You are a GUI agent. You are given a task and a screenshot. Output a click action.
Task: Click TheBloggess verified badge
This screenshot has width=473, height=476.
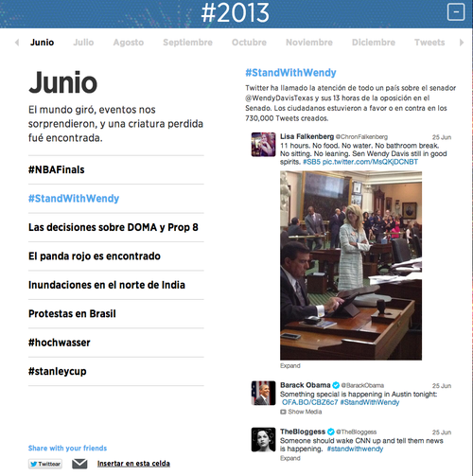pyautogui.click(x=330, y=432)
